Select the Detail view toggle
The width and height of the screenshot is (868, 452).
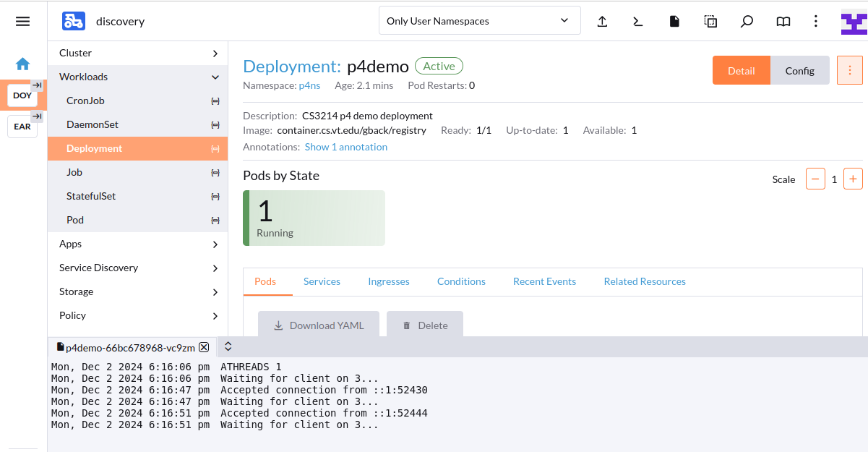coord(741,70)
